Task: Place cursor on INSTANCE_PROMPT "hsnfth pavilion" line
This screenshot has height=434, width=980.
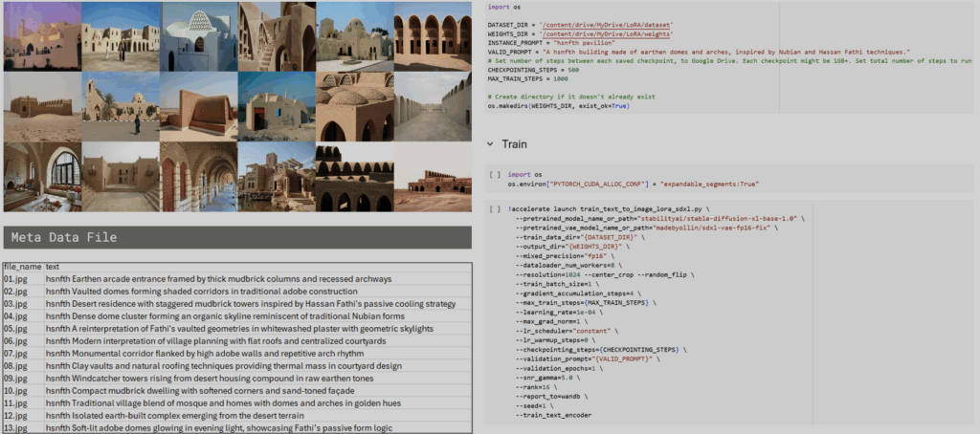Action: [x=551, y=42]
